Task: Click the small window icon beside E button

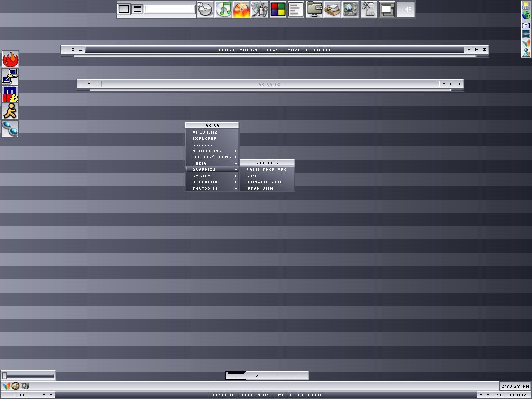Action: 137,9
